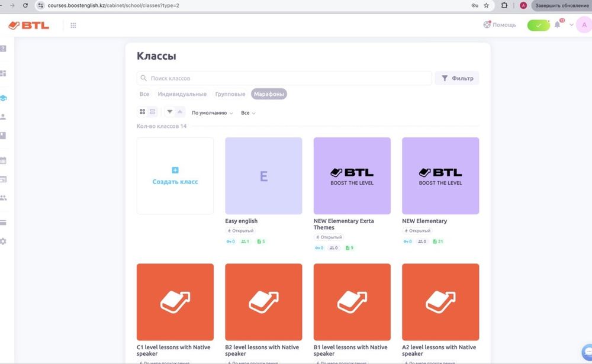Open the dashboard sidebar icon
The image size is (592, 364).
[3, 73]
